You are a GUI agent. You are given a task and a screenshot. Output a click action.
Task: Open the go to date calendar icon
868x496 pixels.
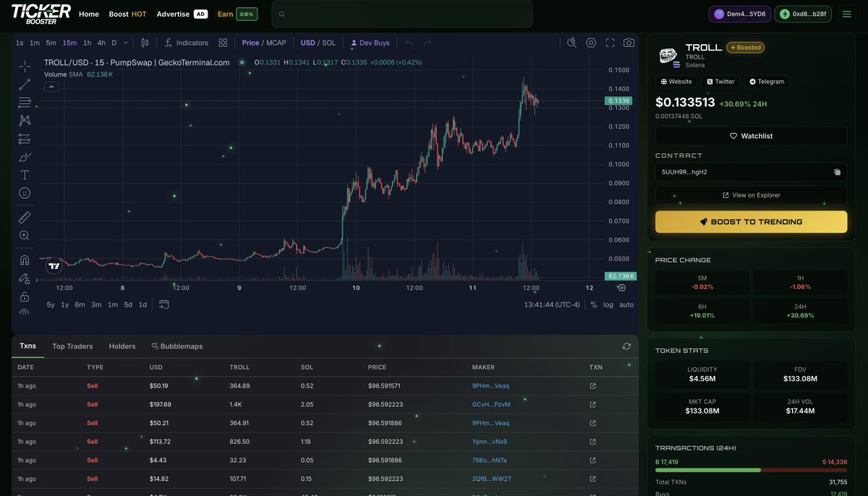[164, 304]
